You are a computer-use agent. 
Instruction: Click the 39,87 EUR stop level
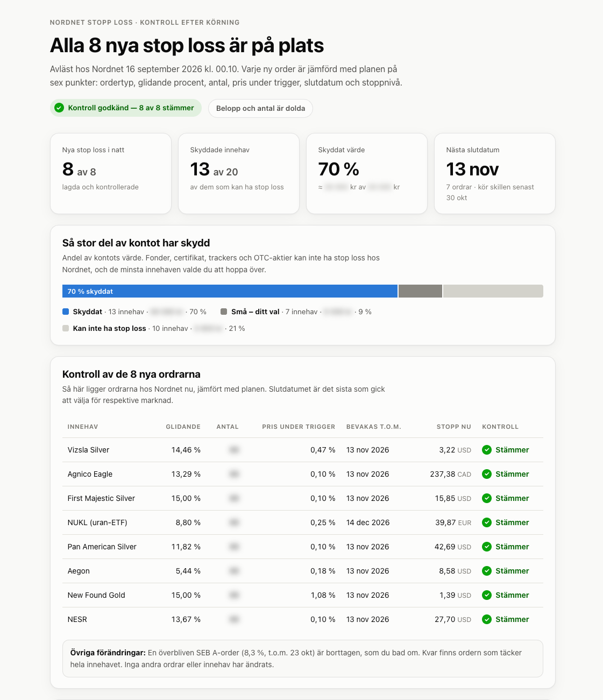(x=453, y=522)
